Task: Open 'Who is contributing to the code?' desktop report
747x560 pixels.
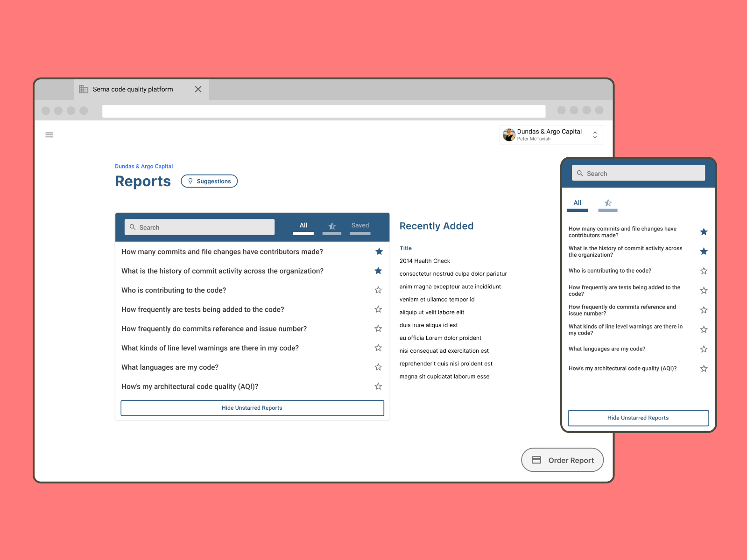Action: click(174, 290)
